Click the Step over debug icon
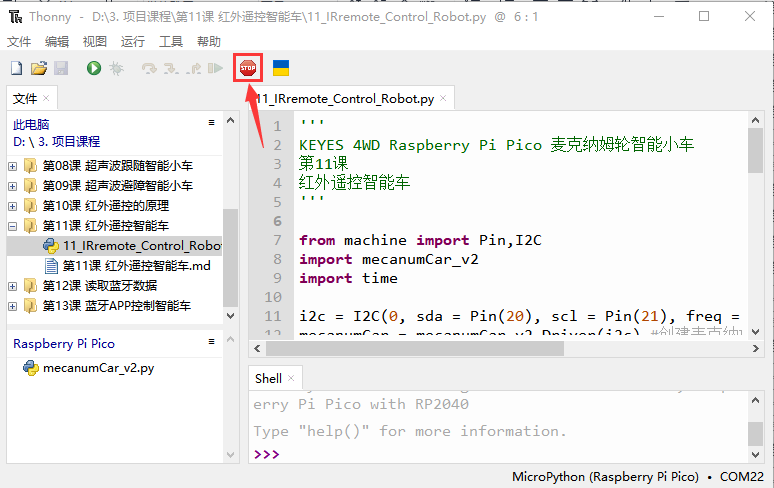The width and height of the screenshot is (774, 488). 149,68
